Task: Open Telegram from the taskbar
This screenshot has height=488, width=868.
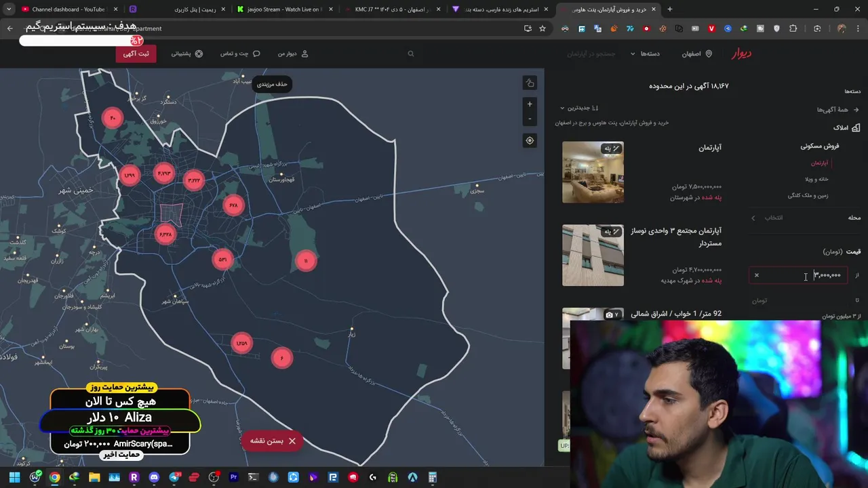Action: click(x=174, y=477)
